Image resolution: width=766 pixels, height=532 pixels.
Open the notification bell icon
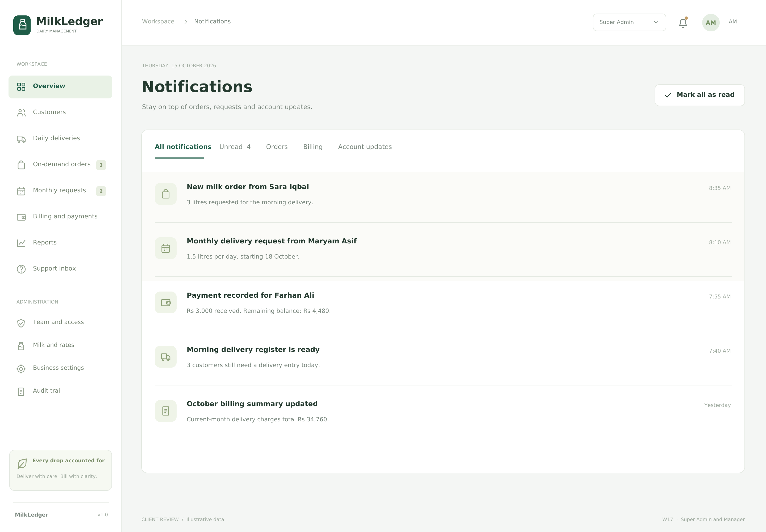tap(683, 23)
